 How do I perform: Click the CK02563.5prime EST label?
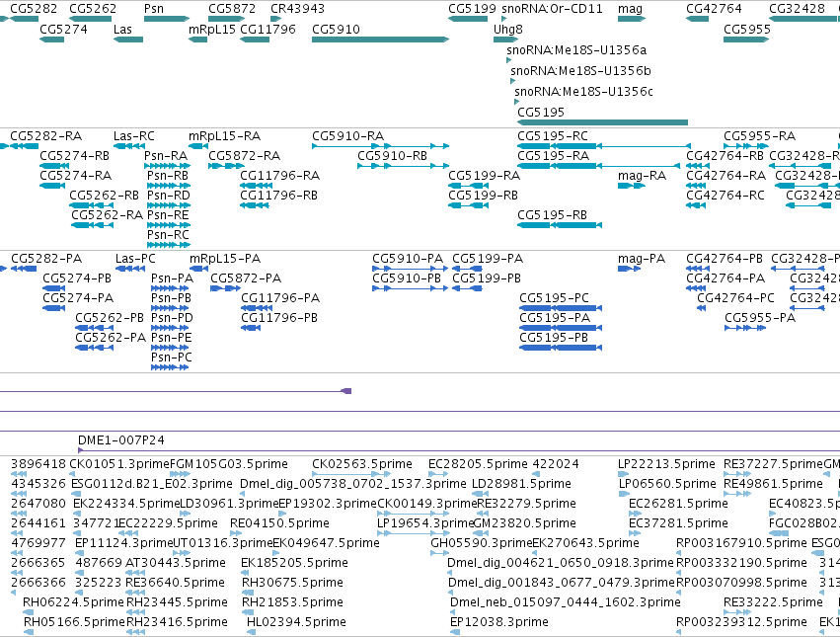click(x=362, y=464)
